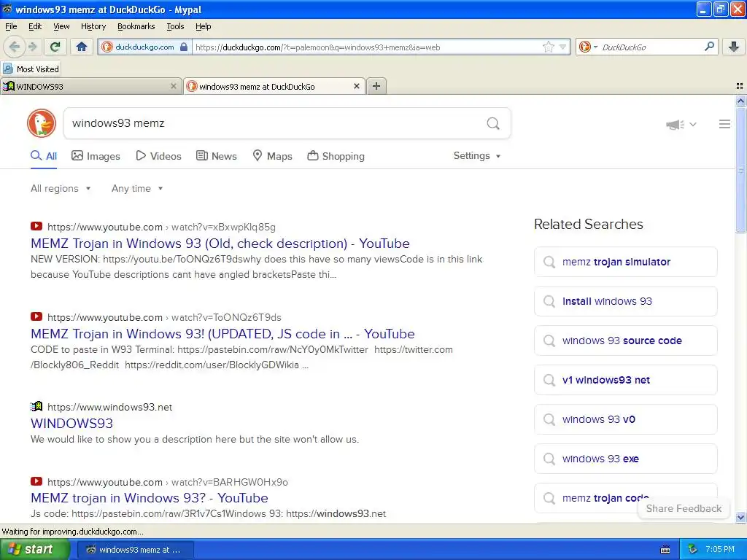Click the Windows93 favicon beside windows93.net
The image size is (747, 560).
[36, 407]
